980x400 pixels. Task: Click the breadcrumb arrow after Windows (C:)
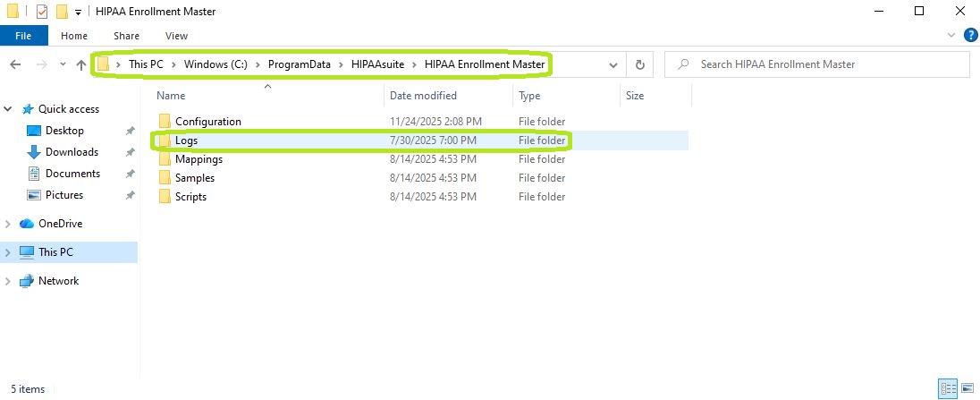click(258, 64)
